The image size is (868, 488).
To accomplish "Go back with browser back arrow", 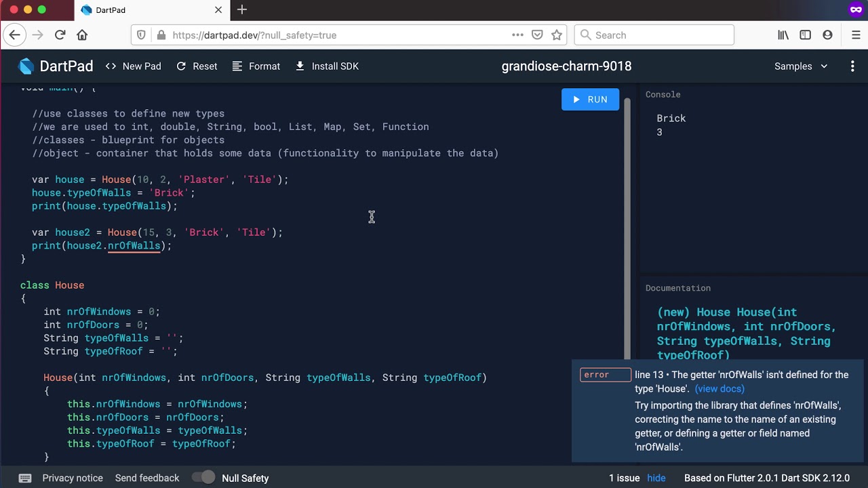I will [x=15, y=35].
